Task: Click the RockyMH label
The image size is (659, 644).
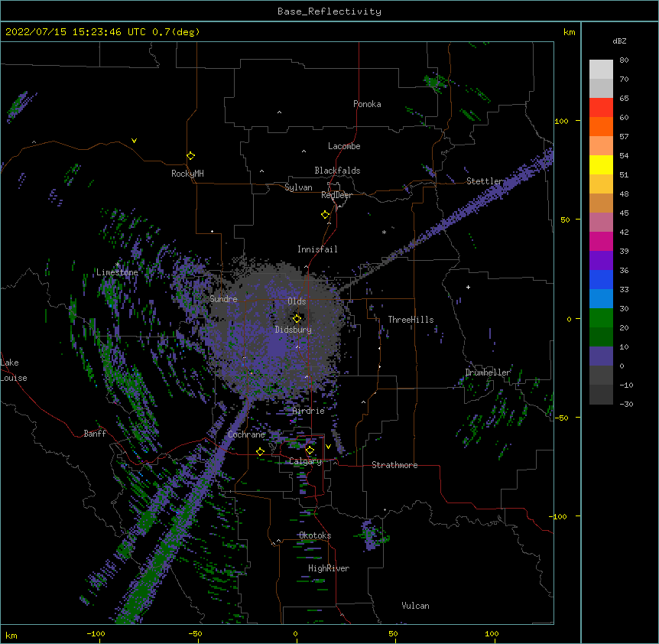Action: pyautogui.click(x=187, y=174)
